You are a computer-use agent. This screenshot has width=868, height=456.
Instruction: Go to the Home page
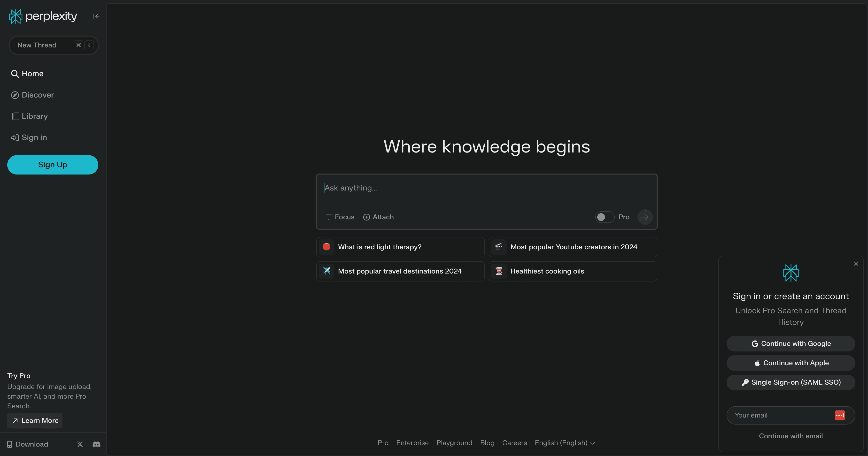(x=27, y=74)
